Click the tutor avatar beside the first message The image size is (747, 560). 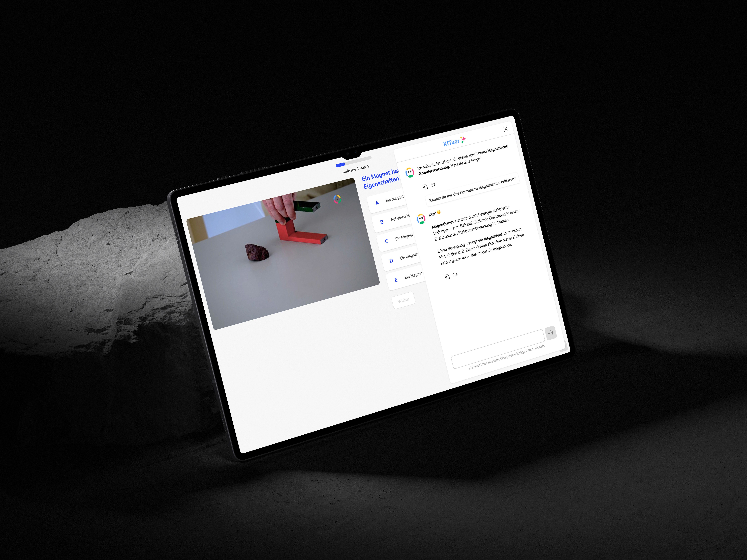(410, 172)
